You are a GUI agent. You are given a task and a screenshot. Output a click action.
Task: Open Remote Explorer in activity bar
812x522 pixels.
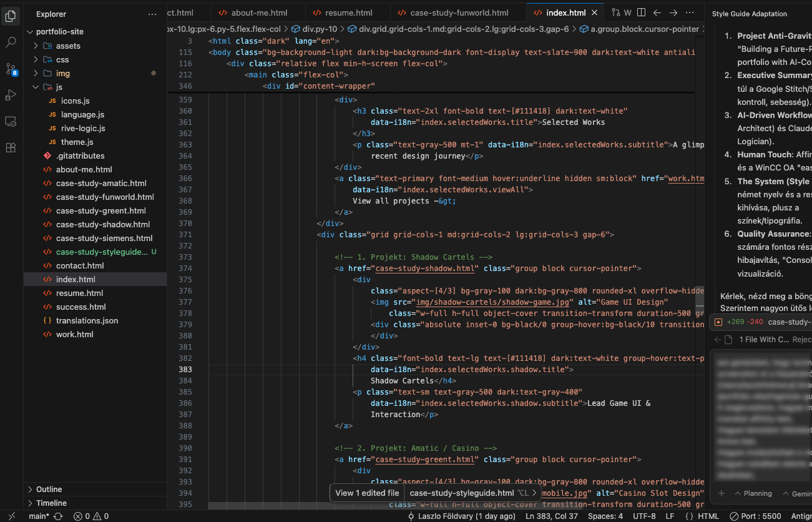[x=11, y=121]
